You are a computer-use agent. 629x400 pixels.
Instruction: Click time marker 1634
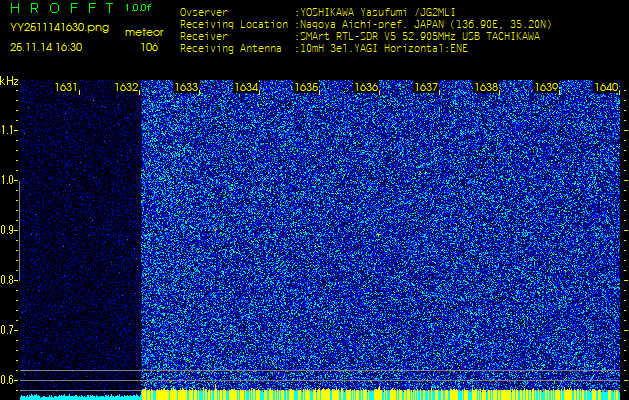click(246, 87)
